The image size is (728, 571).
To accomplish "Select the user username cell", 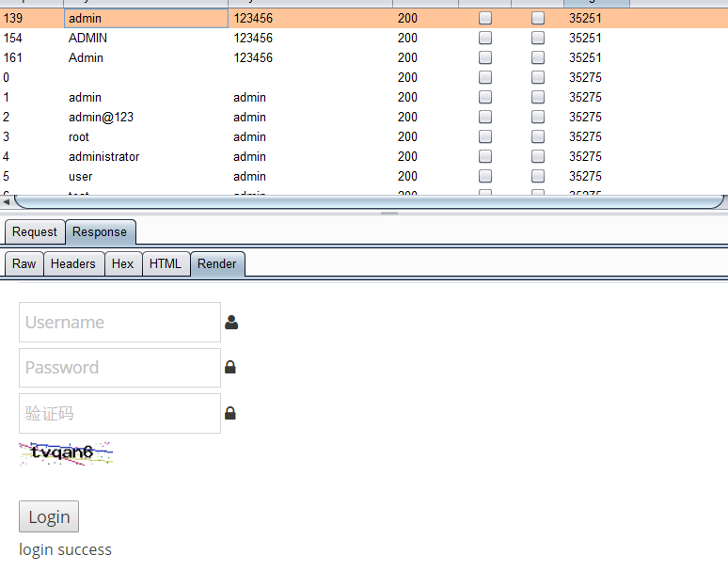I will [x=146, y=176].
